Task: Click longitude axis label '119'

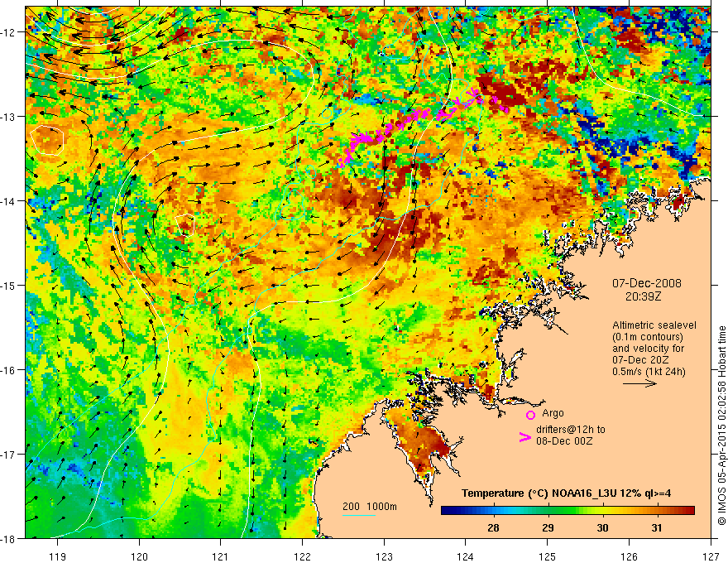Action: click(x=58, y=556)
